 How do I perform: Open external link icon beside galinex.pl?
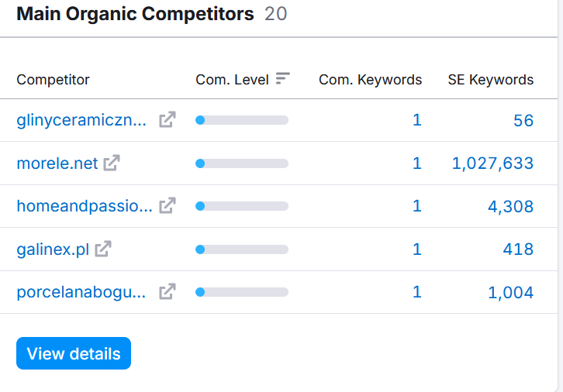pyautogui.click(x=103, y=249)
